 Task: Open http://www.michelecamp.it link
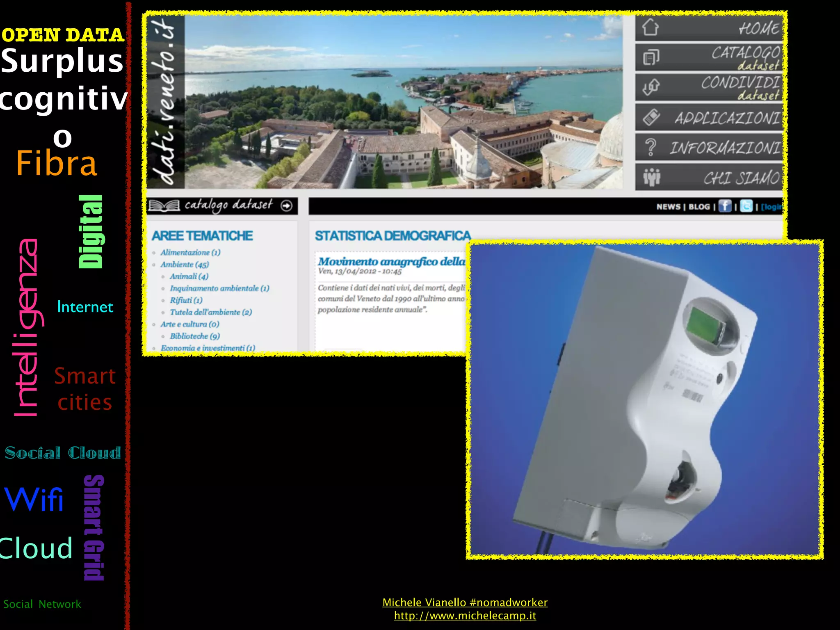click(x=465, y=616)
